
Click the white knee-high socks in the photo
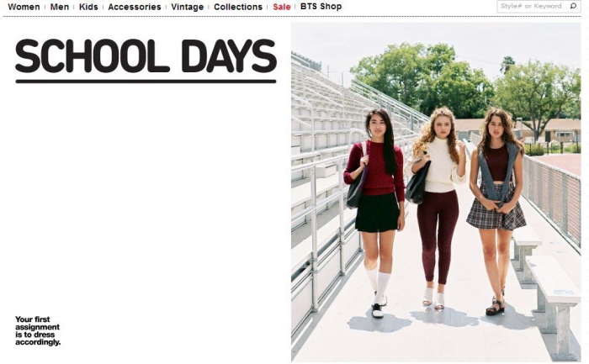point(378,284)
